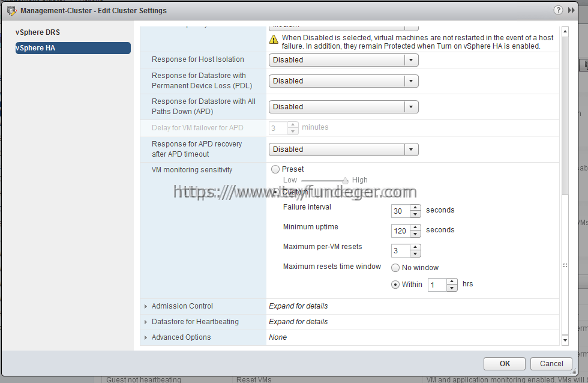Expand the Admission Control section

pos(145,307)
